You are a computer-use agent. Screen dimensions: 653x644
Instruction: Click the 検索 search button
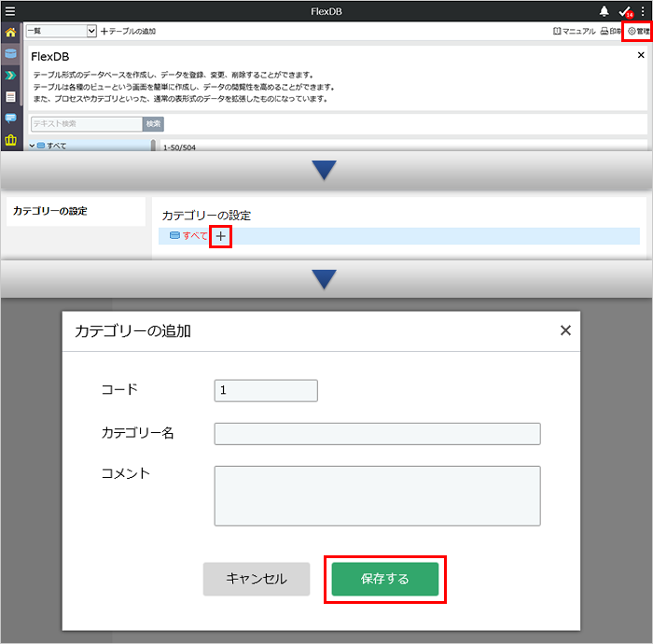click(x=153, y=124)
